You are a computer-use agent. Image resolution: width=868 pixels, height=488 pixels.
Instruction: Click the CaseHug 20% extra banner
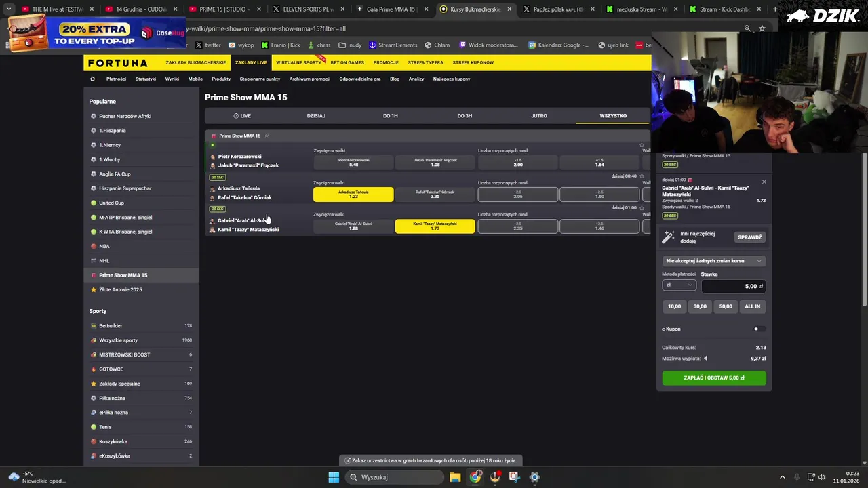pos(95,33)
